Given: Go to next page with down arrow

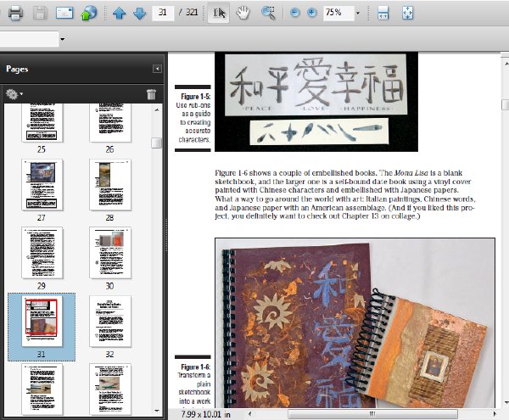Looking at the screenshot, I should (x=140, y=14).
